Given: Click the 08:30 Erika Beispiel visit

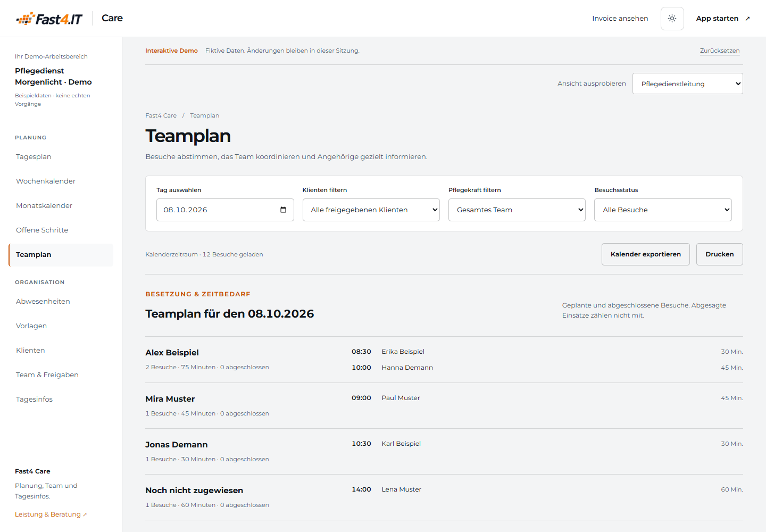Looking at the screenshot, I should coord(547,352).
